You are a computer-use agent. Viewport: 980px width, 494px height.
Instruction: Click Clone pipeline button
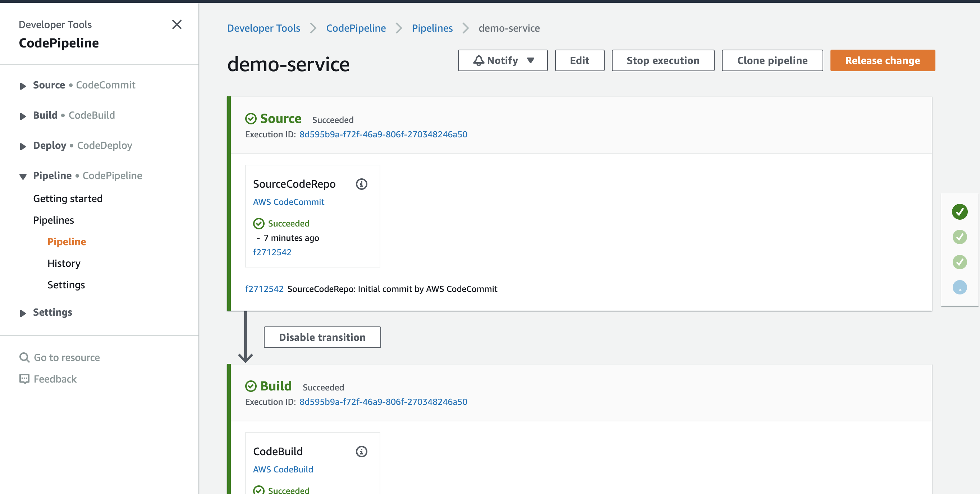pos(772,60)
